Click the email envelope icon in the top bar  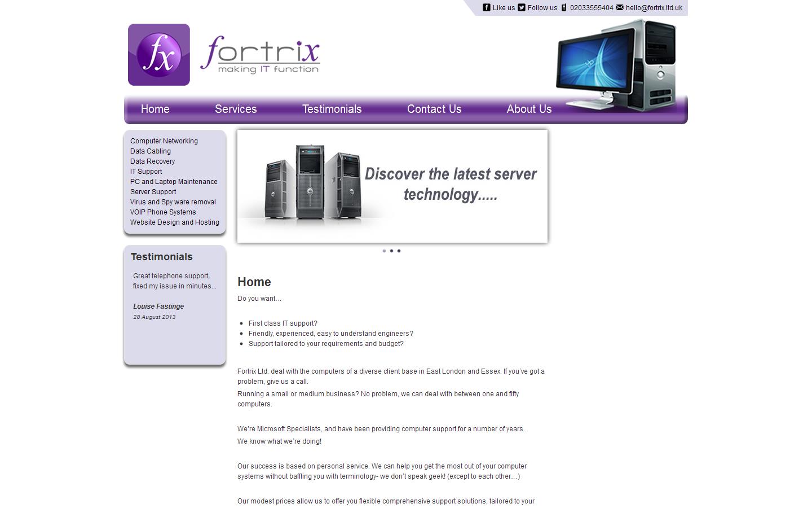(x=619, y=7)
